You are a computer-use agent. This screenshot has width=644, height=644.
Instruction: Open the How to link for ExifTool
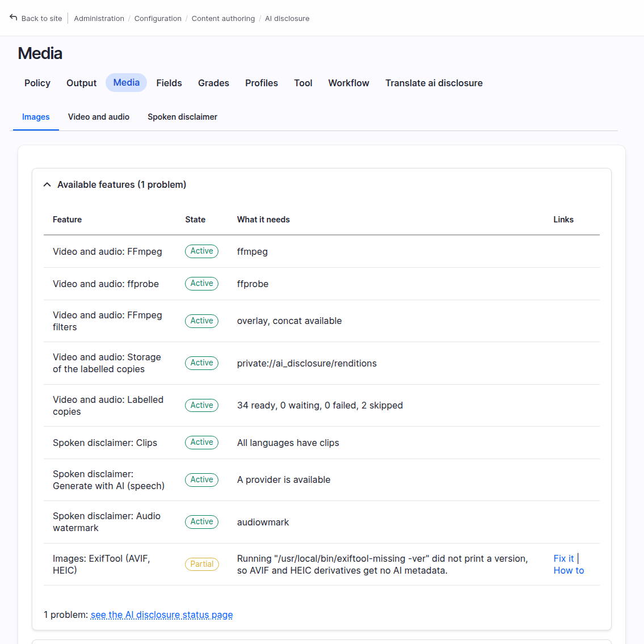[x=569, y=570]
